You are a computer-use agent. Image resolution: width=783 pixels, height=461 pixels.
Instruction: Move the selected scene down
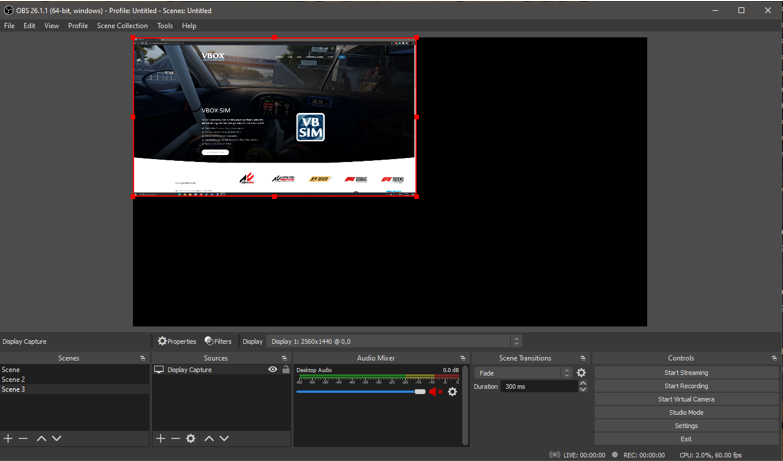(x=57, y=438)
